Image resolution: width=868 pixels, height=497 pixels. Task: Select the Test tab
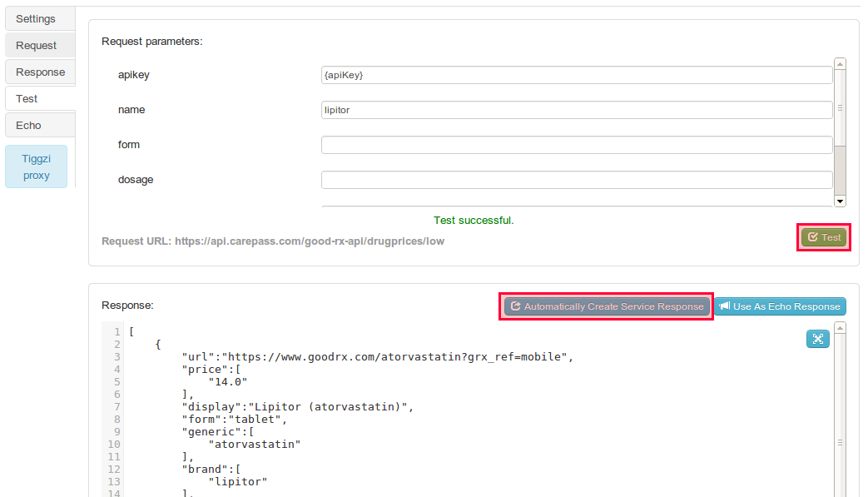click(x=27, y=98)
